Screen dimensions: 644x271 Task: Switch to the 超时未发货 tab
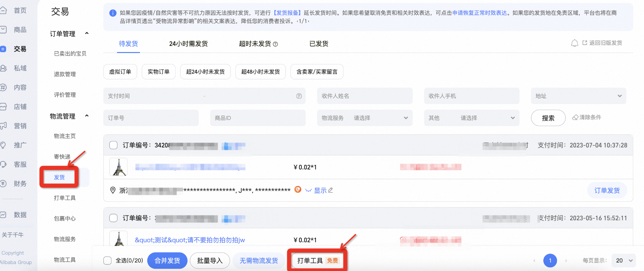(255, 44)
